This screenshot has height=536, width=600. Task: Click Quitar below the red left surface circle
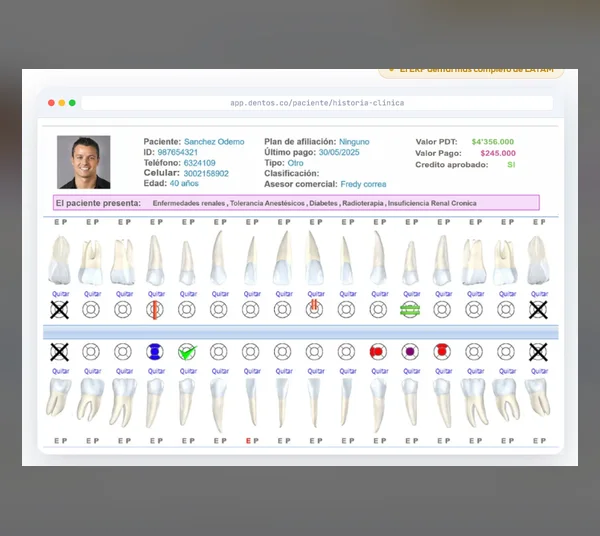(380, 371)
